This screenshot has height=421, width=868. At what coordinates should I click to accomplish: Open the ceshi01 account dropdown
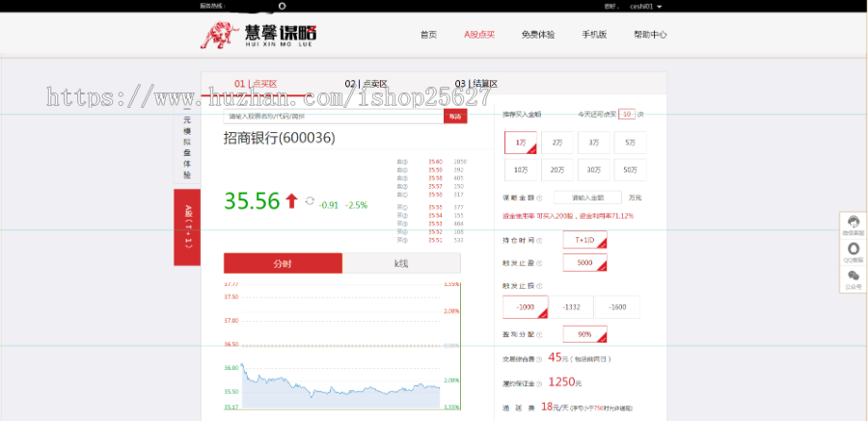[646, 7]
